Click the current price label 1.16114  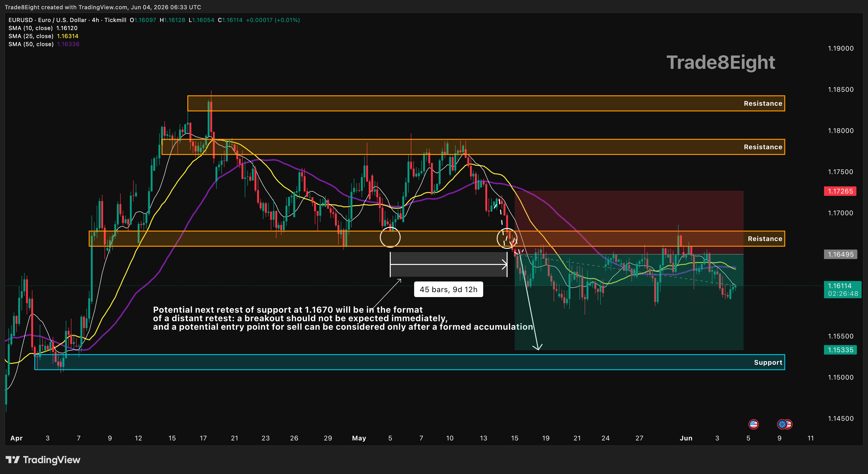click(x=842, y=290)
